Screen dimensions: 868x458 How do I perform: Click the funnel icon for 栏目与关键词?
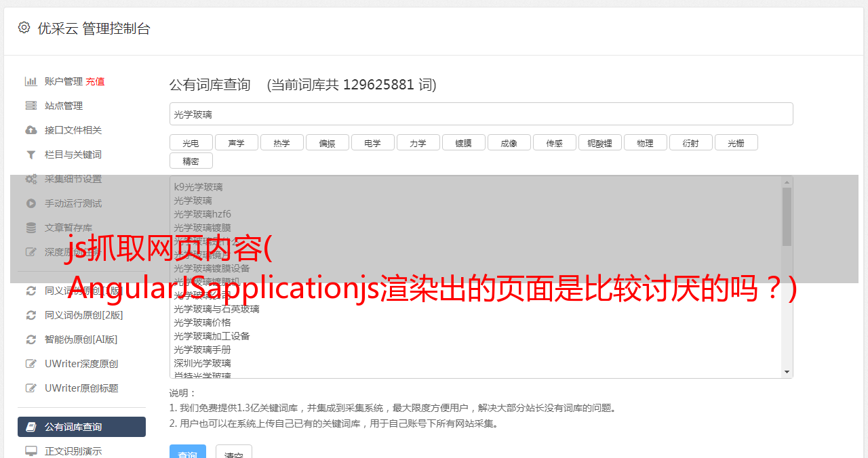tap(31, 154)
